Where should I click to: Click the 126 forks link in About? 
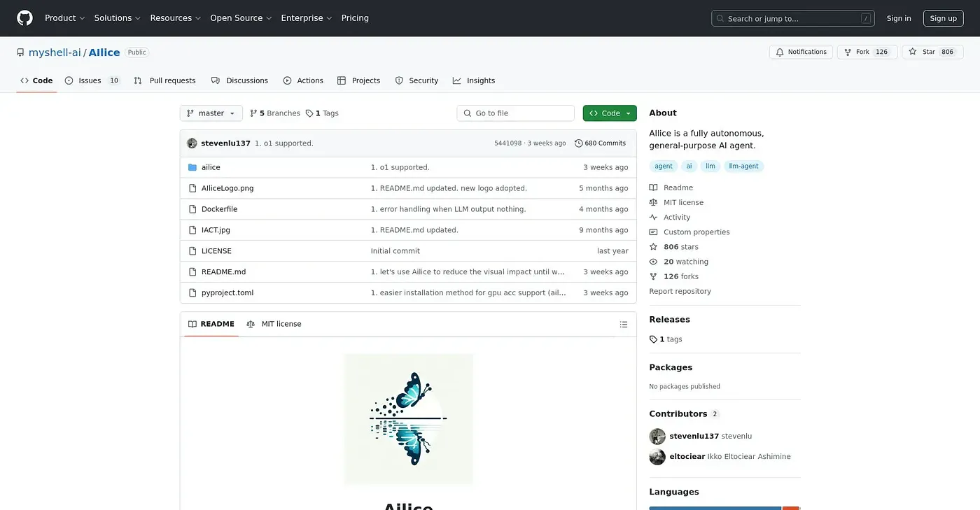pos(680,276)
